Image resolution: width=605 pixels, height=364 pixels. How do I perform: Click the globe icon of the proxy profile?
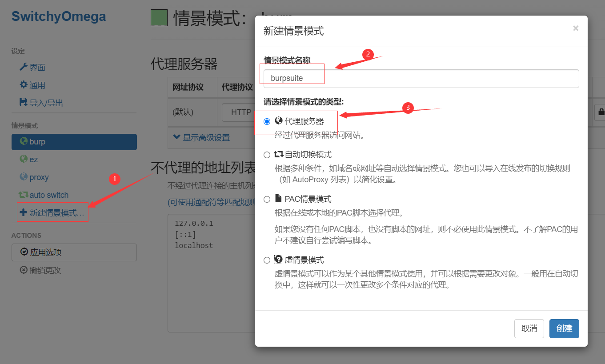[x=24, y=177]
